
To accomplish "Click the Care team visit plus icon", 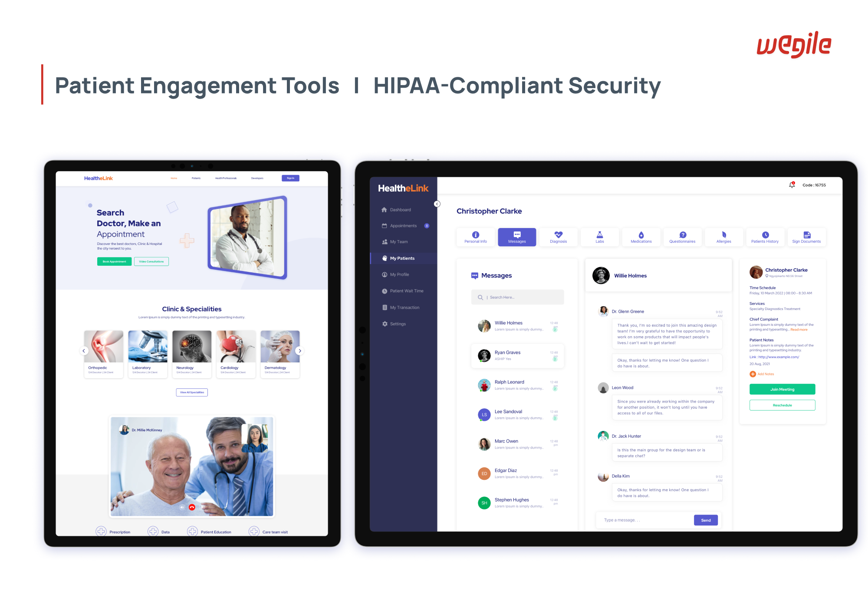I will [x=254, y=532].
